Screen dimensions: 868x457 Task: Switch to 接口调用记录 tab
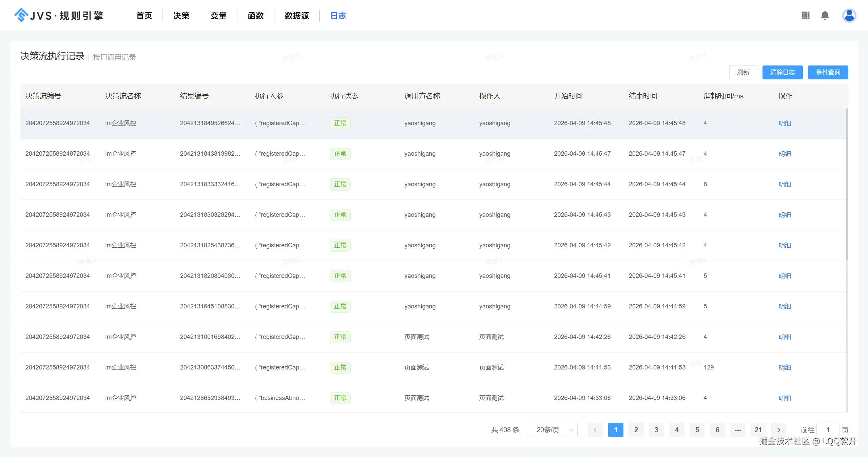click(114, 57)
